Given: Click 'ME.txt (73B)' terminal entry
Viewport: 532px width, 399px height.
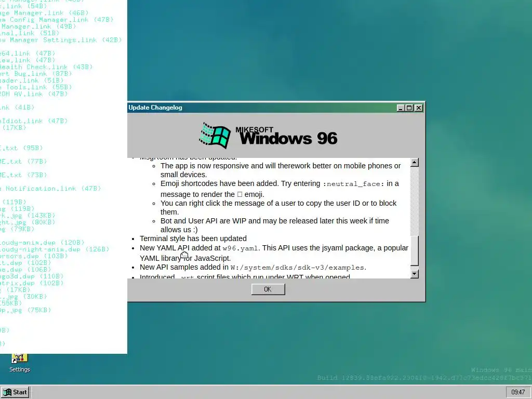Looking at the screenshot, I should [23, 175].
